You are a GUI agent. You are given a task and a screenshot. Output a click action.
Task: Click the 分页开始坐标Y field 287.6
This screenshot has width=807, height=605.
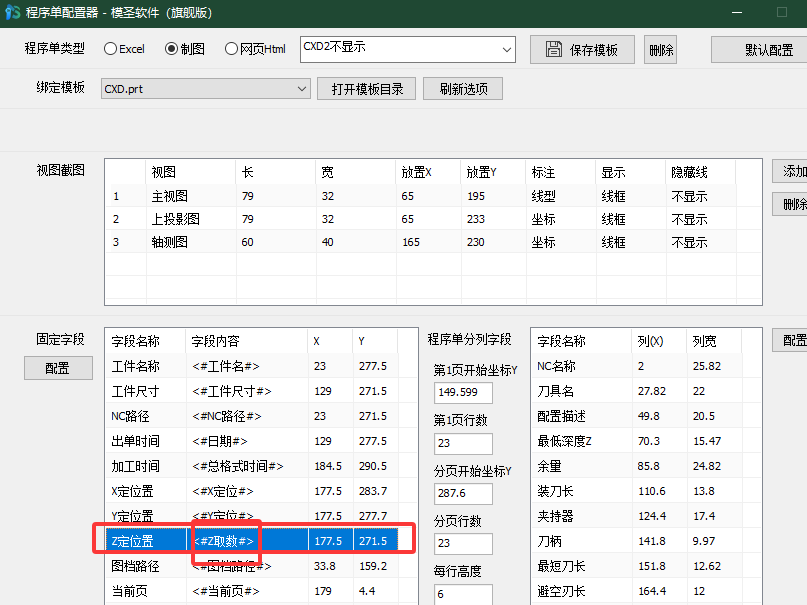click(x=463, y=493)
